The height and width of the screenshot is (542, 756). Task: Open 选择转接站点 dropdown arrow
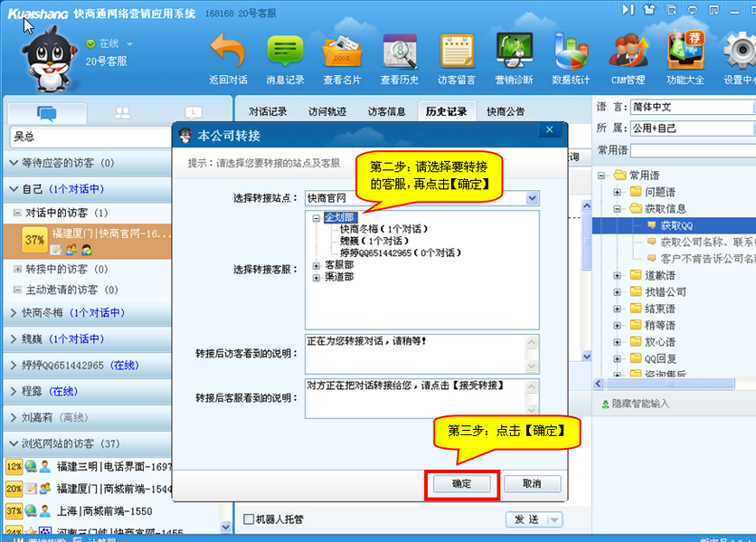click(532, 198)
